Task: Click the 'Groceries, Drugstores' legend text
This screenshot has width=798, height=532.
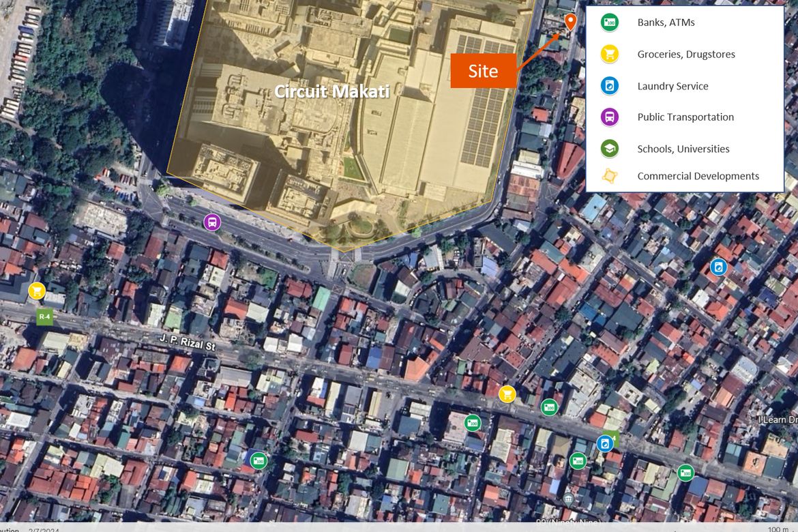Action: [x=686, y=55]
